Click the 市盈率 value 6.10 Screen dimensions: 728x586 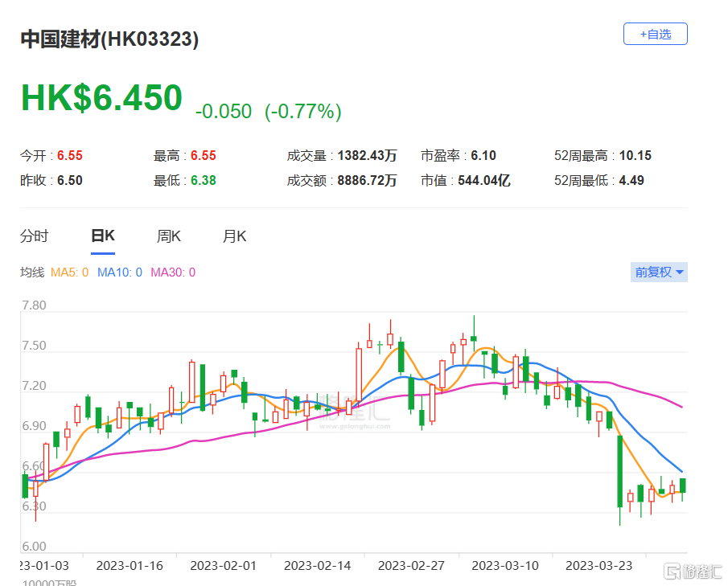pyautogui.click(x=483, y=155)
